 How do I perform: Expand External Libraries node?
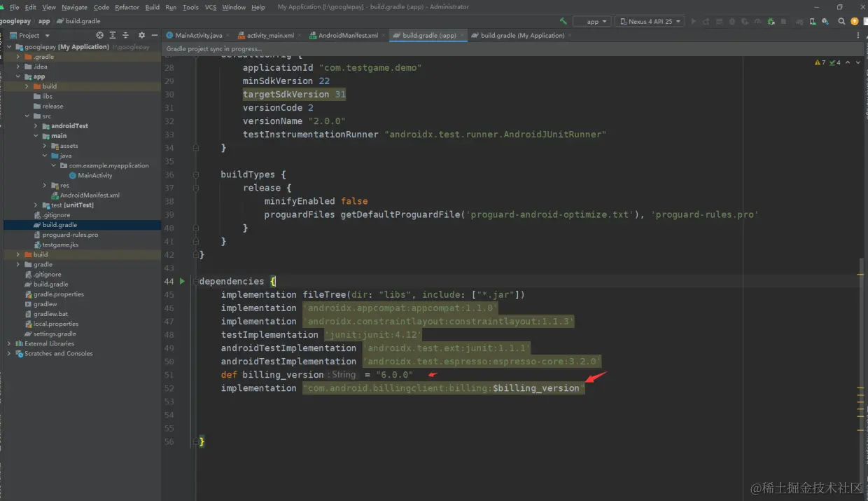coord(9,343)
